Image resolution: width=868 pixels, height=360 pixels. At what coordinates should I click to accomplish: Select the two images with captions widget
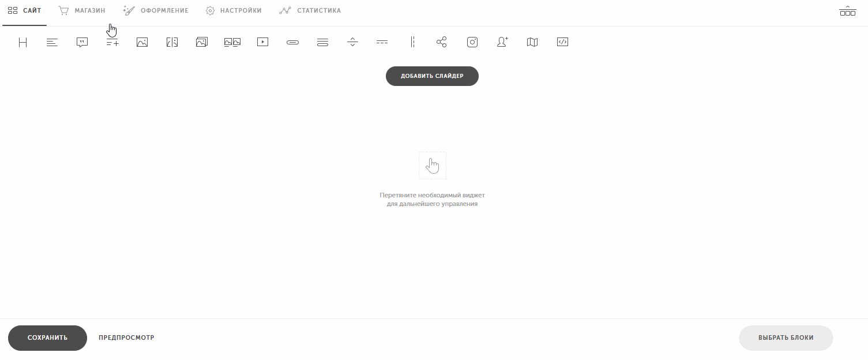tap(232, 42)
